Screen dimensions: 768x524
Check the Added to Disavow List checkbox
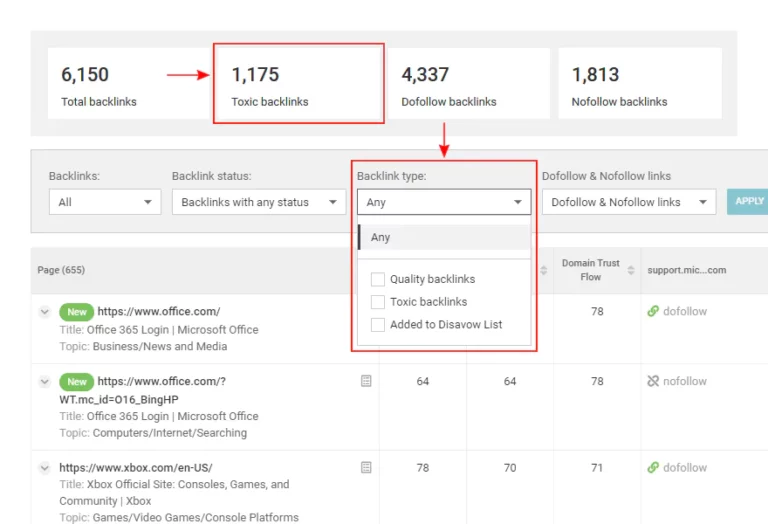coord(378,324)
